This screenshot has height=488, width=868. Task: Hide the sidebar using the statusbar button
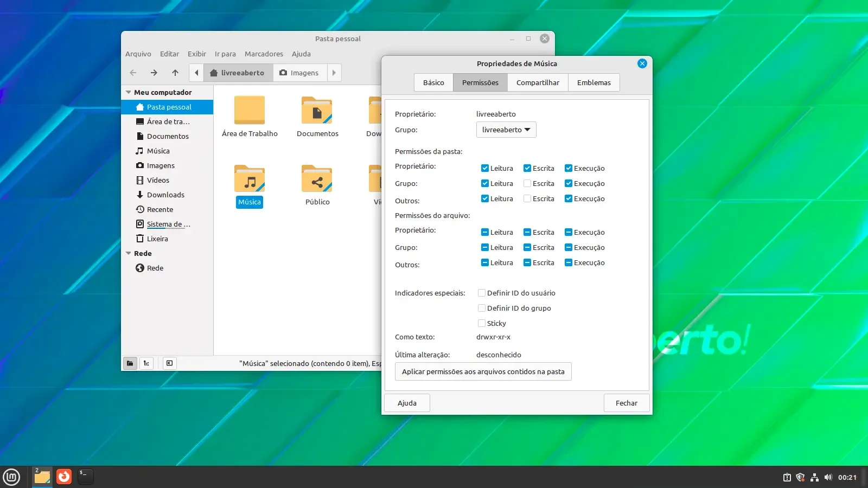pos(169,363)
